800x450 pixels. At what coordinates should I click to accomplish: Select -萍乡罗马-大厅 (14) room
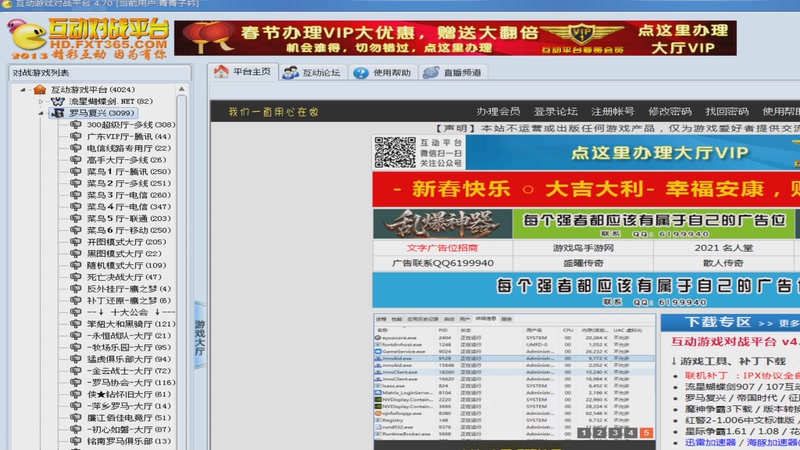coord(129,406)
